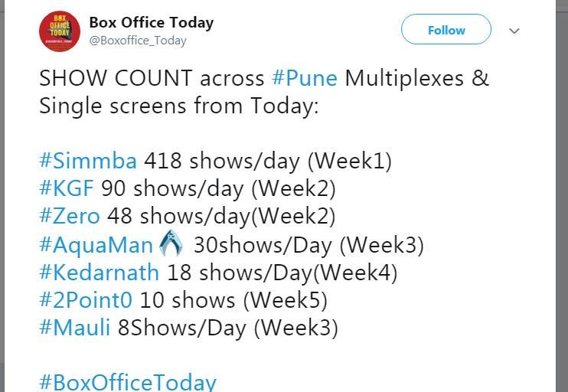Expand the tweet options chevron

pos(514,31)
